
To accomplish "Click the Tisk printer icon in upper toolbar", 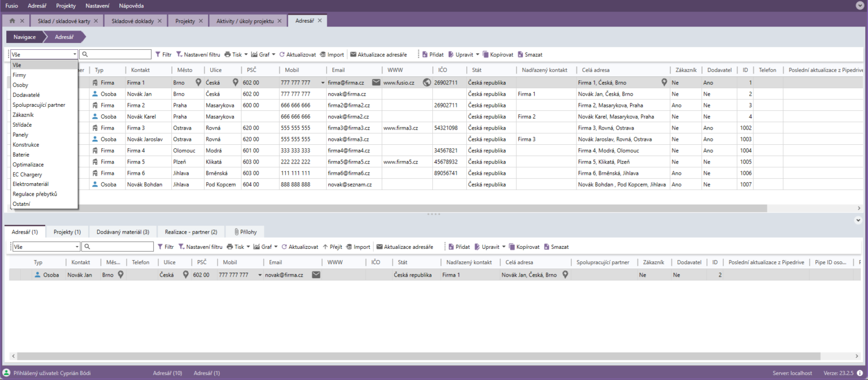I will tap(227, 55).
